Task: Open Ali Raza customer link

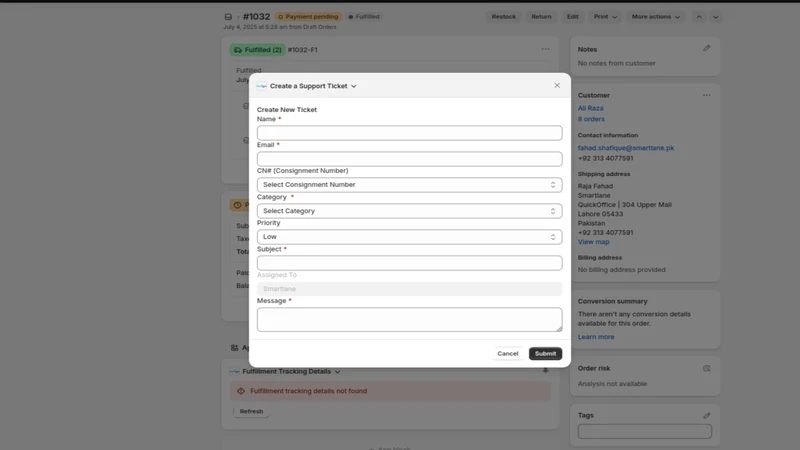Action: pos(590,108)
